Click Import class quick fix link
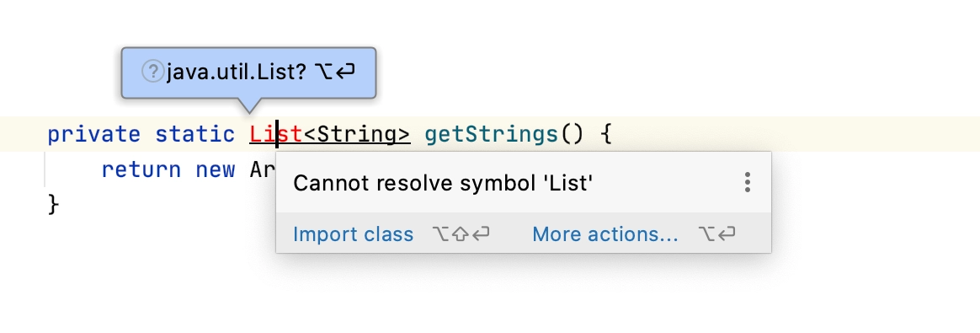 [x=353, y=234]
